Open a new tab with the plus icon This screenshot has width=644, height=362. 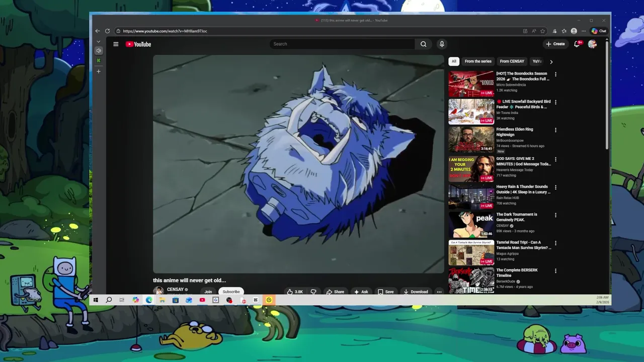point(99,71)
